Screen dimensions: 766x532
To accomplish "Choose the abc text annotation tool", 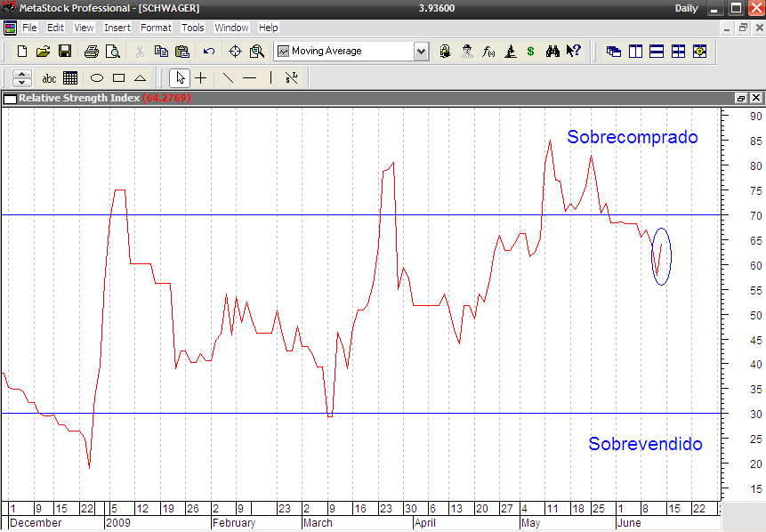I will pyautogui.click(x=49, y=78).
